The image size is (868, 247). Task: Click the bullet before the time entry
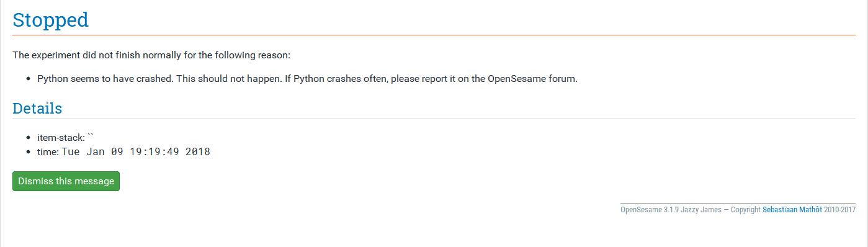click(x=29, y=152)
